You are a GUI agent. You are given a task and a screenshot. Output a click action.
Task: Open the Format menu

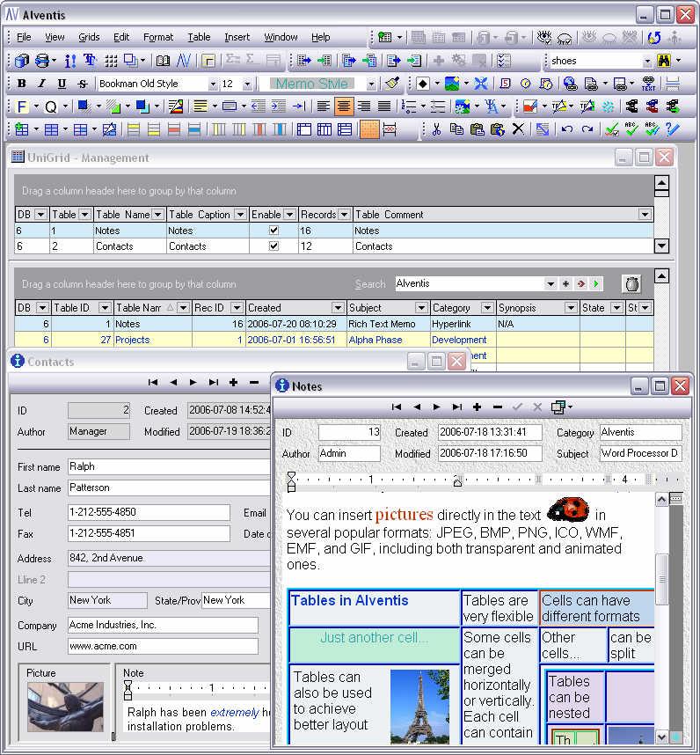point(158,37)
